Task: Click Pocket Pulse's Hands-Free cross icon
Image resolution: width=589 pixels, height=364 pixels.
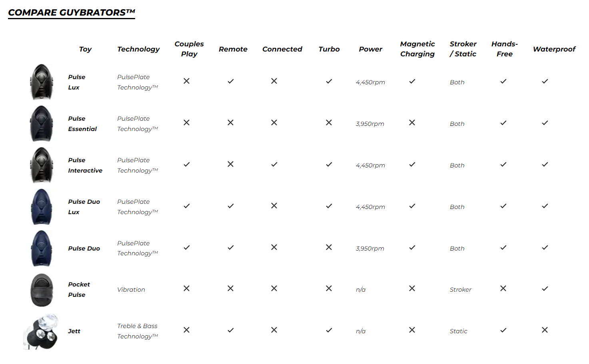Action: (503, 288)
